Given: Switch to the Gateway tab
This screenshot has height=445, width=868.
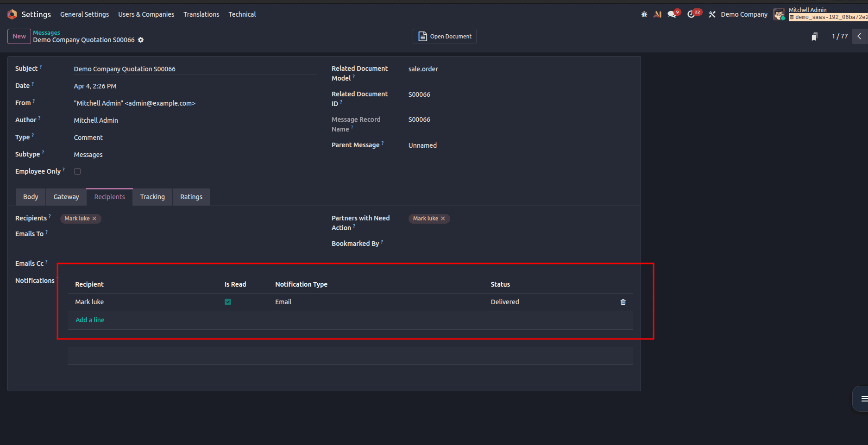Looking at the screenshot, I should click(x=66, y=197).
